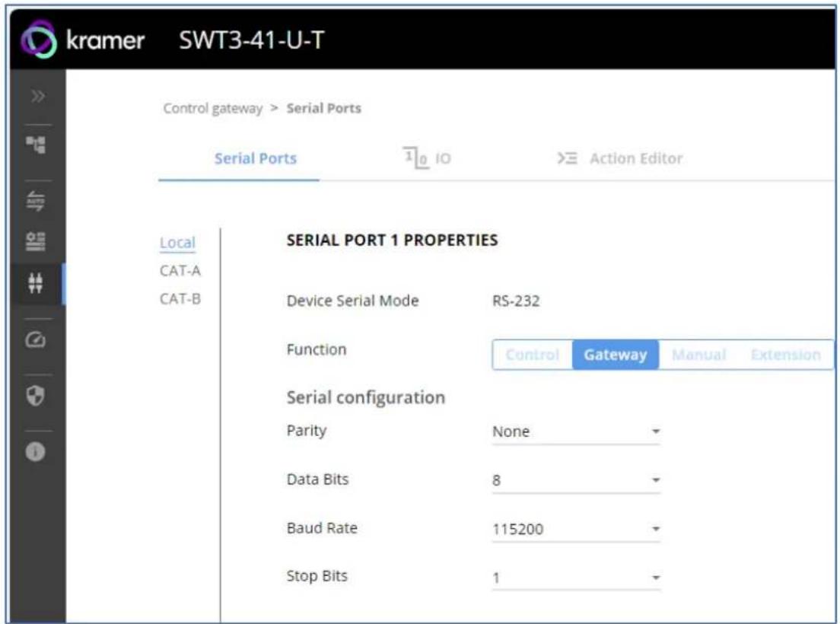This screenshot has height=624, width=840.
Task: Open the About info sidebar icon
Action: pos(36,451)
